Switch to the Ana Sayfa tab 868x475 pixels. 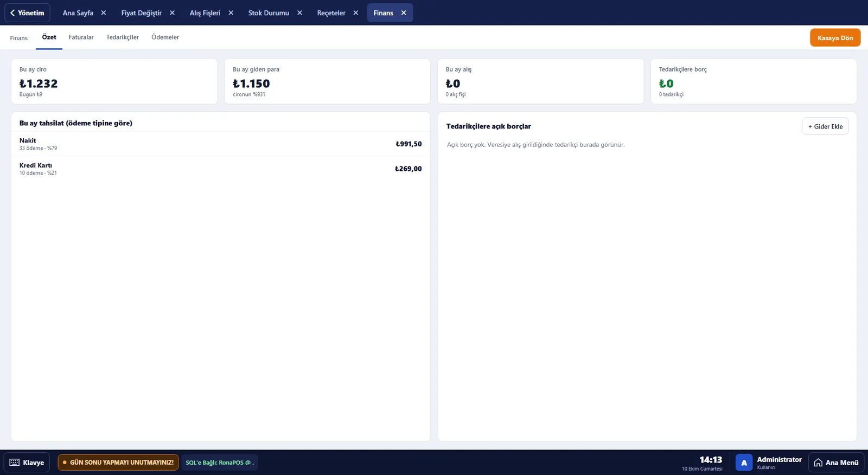[78, 13]
